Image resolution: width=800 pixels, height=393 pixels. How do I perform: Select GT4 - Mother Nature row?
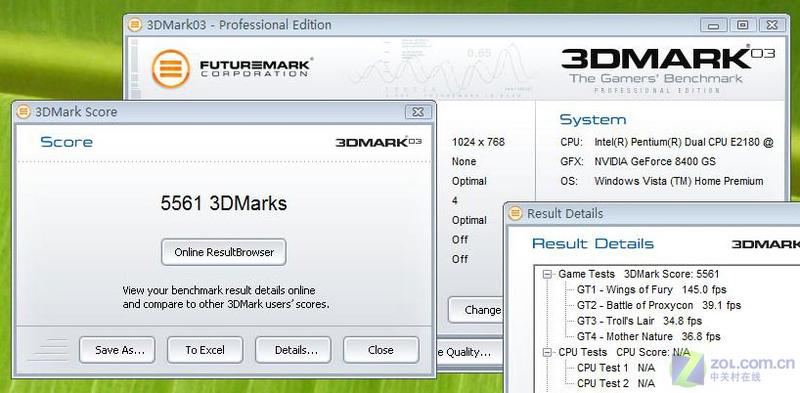coord(648,336)
